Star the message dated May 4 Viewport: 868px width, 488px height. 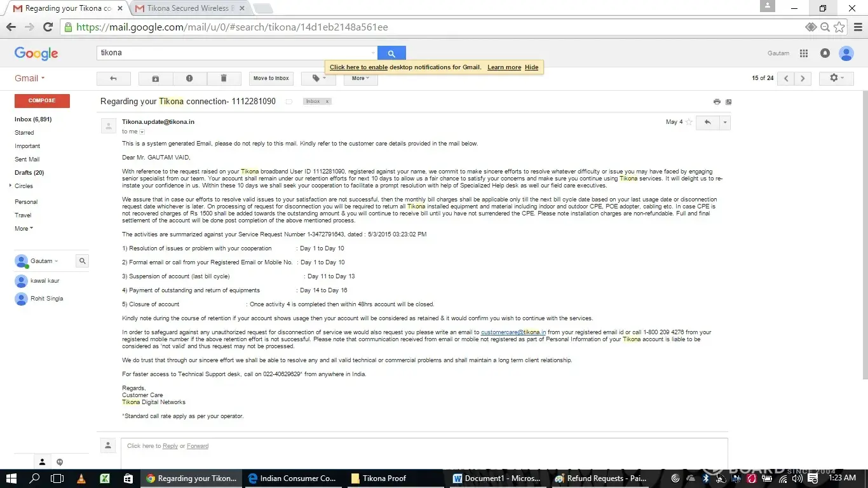689,122
